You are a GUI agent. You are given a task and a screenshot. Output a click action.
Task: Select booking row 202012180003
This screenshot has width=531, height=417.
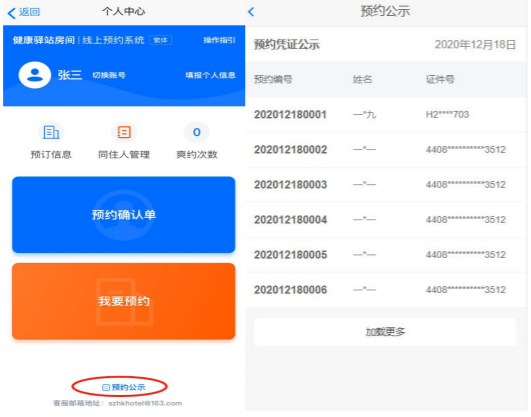point(385,185)
